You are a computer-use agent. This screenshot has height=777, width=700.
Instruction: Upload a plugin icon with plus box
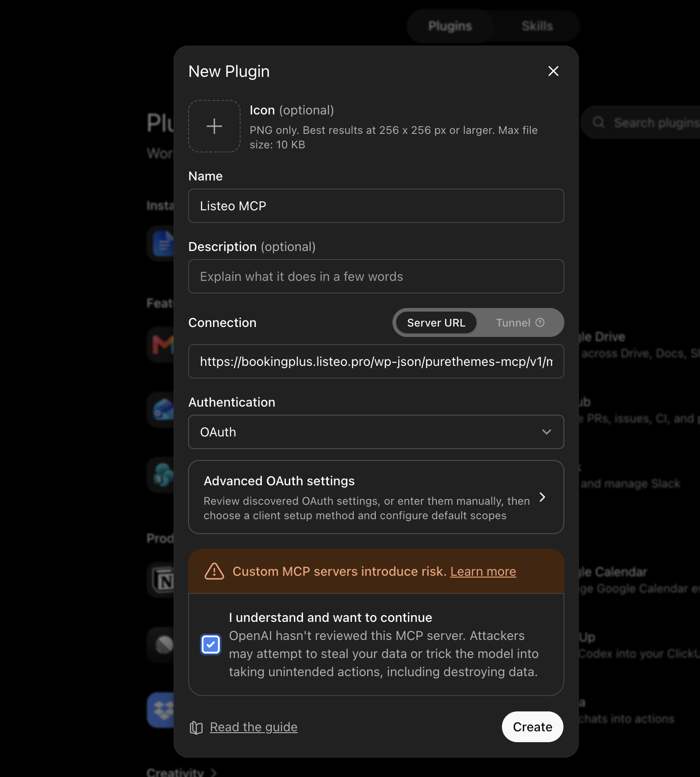[214, 126]
